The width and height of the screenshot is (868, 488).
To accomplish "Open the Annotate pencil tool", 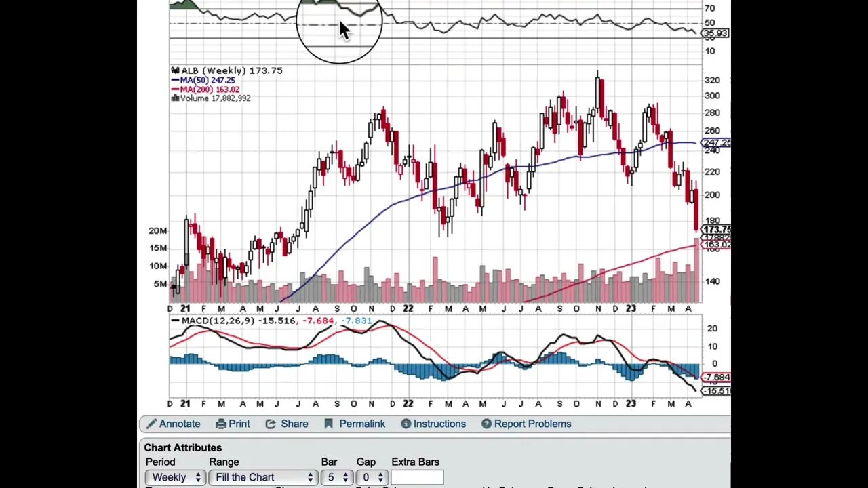I will 173,424.
